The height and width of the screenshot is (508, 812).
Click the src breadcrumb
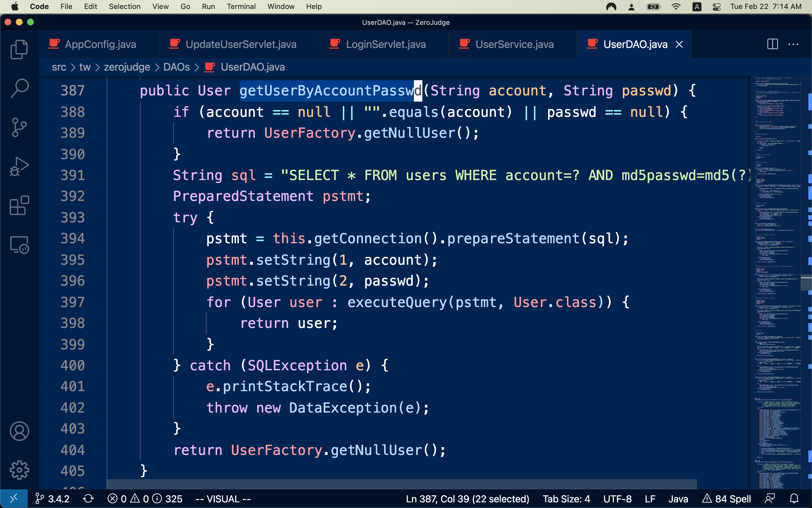point(59,67)
